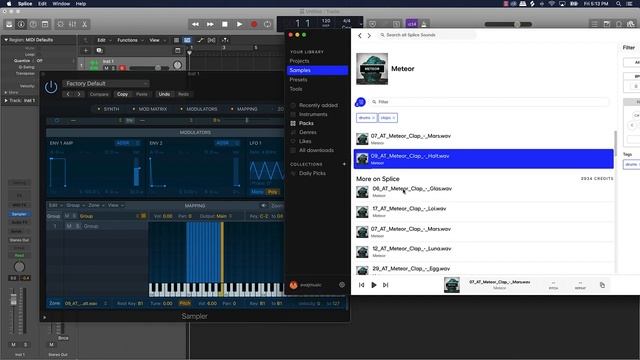Rewind Logic transport
Viewport: 640px width, 360px height.
pyautogui.click(x=196, y=24)
